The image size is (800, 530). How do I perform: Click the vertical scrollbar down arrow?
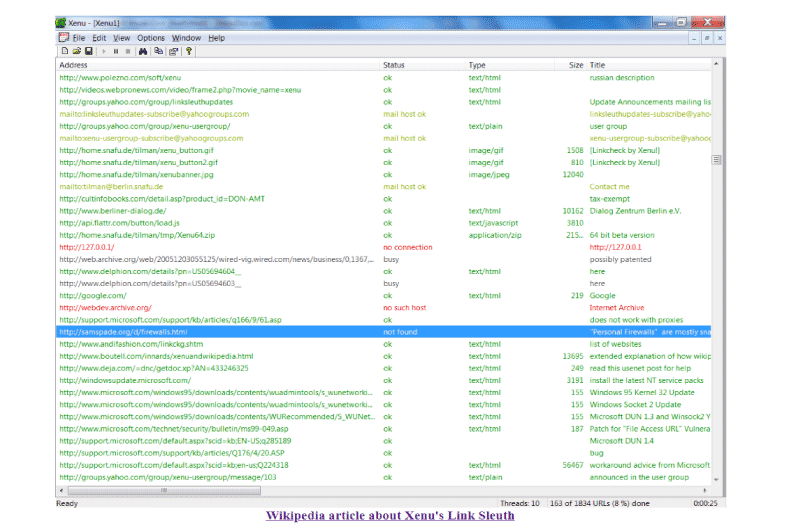point(716,479)
